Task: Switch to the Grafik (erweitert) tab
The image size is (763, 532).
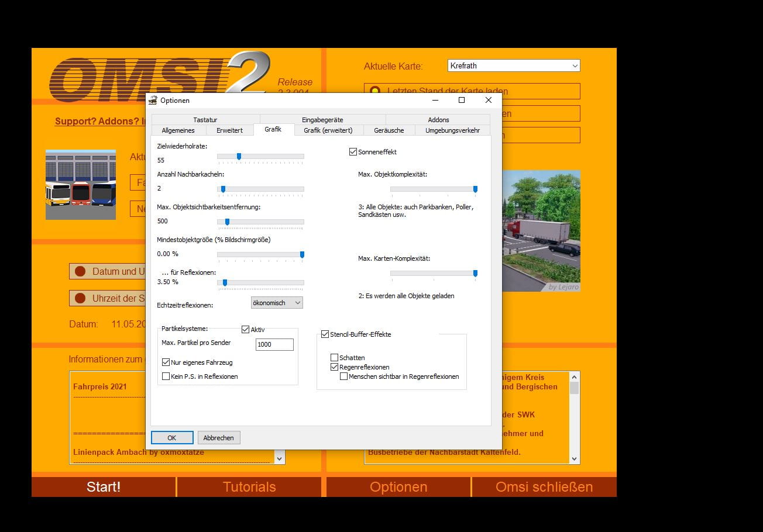Action: point(328,130)
